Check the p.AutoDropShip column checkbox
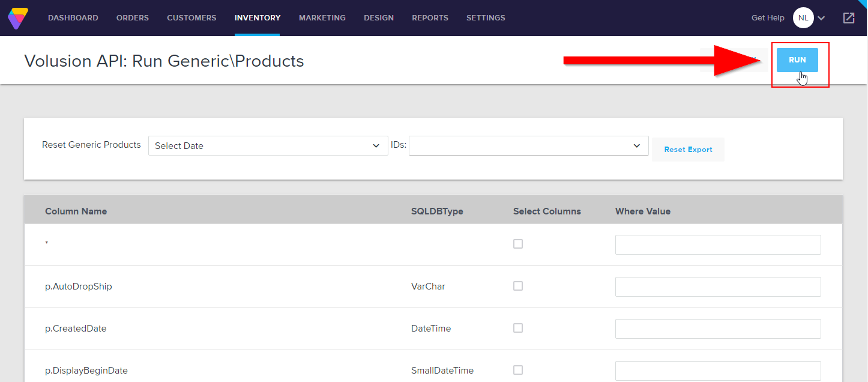Viewport: 868px width, 382px height. point(518,286)
